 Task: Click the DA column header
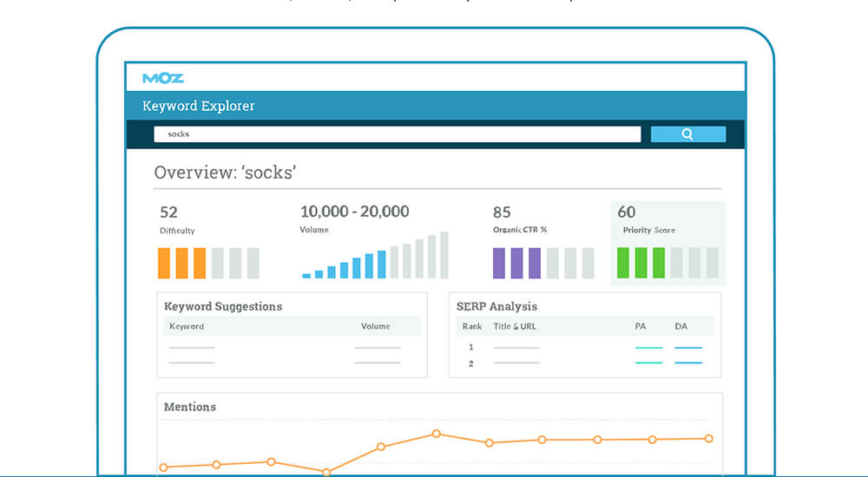point(681,326)
